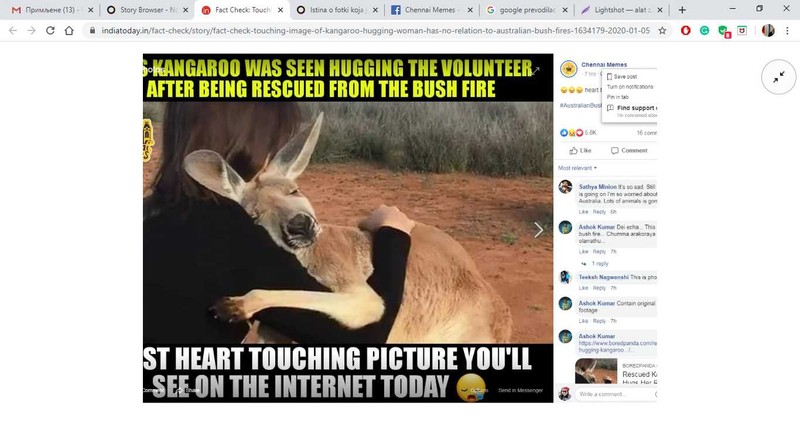
Task: Open the Grammarly extension icon
Action: tap(705, 31)
